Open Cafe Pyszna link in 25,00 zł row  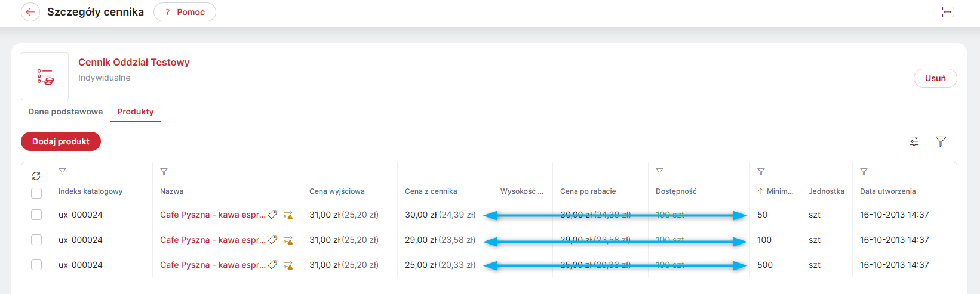(x=213, y=265)
